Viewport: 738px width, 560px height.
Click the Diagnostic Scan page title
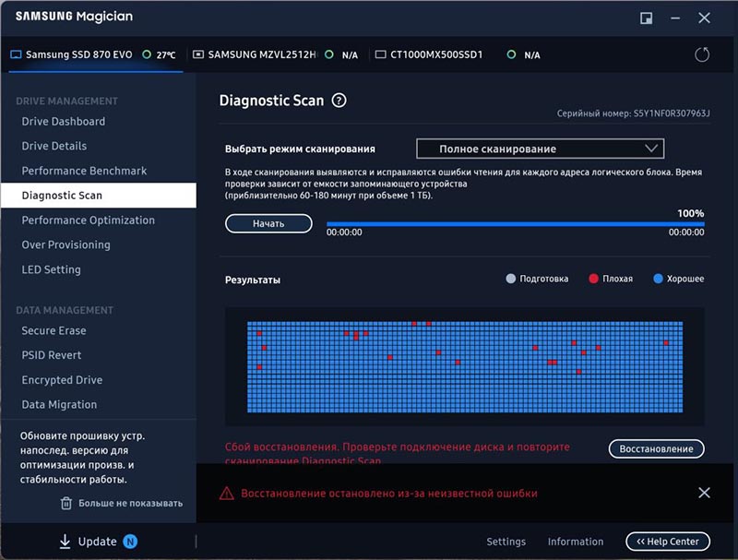click(271, 101)
